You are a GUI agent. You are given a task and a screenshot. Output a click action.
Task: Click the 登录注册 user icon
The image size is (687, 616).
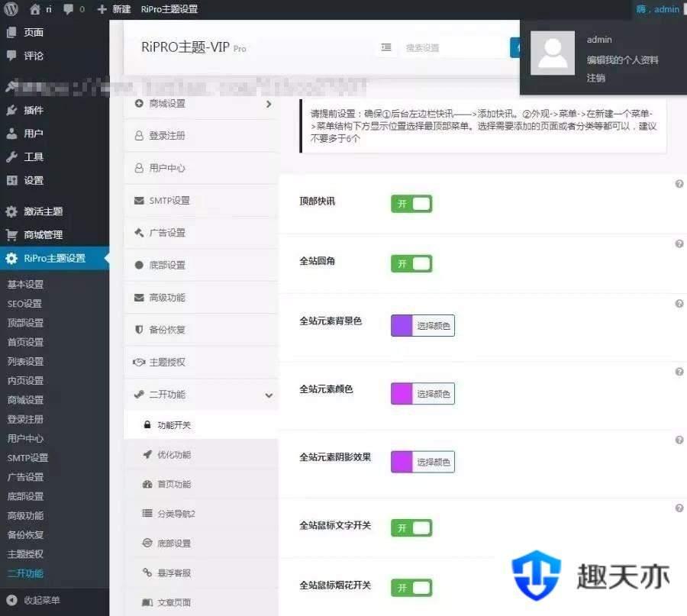[x=139, y=136]
